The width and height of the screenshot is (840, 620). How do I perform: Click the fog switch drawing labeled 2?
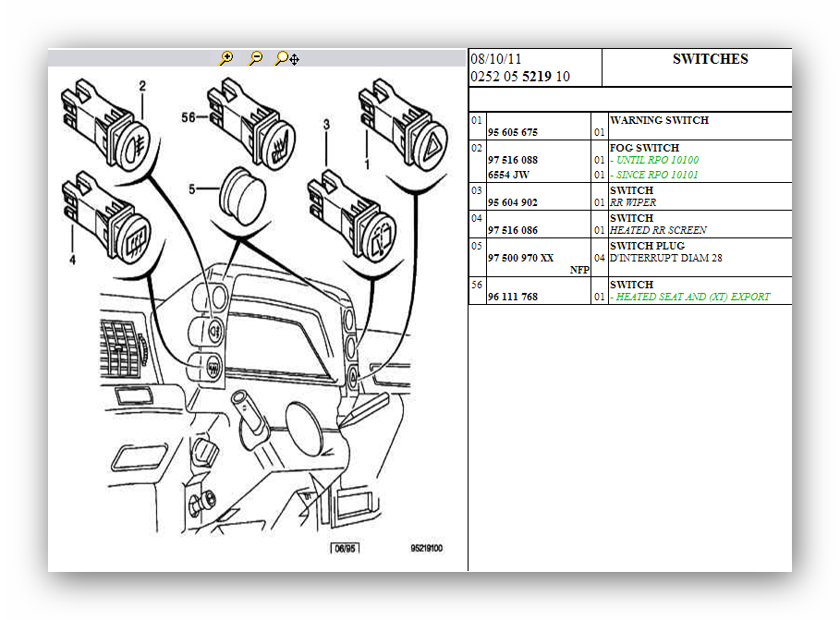[105, 125]
